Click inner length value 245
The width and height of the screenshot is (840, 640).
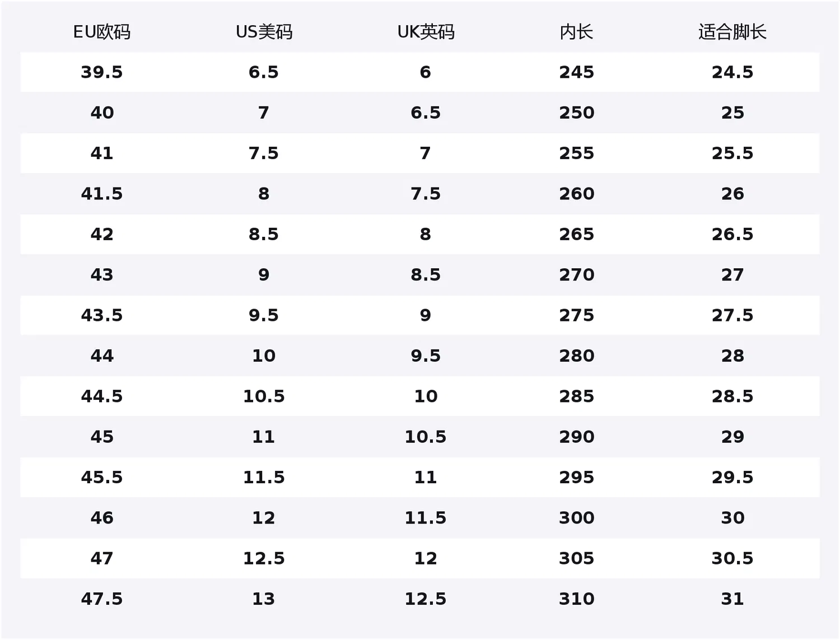pyautogui.click(x=576, y=72)
